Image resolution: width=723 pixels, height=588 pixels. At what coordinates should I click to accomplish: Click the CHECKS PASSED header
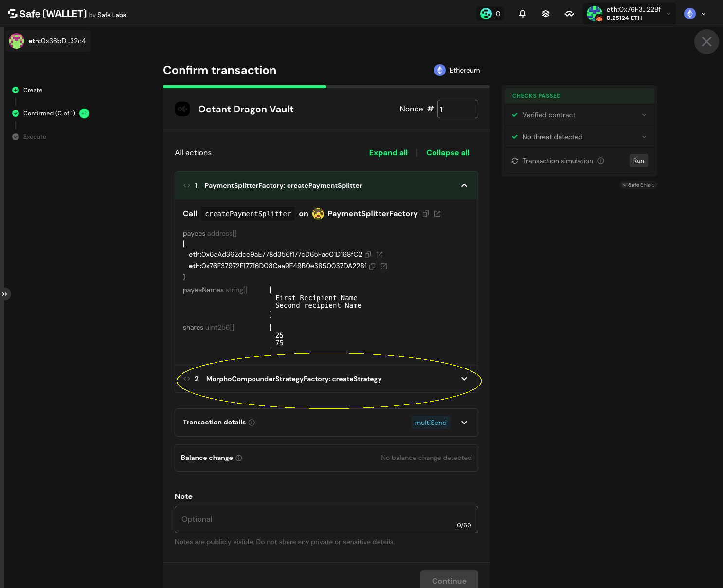pos(579,96)
